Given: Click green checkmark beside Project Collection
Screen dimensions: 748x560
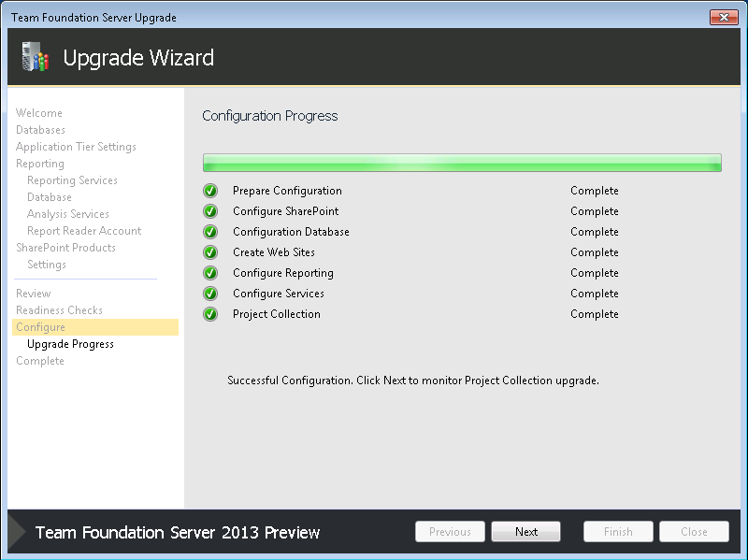Looking at the screenshot, I should pos(210,314).
